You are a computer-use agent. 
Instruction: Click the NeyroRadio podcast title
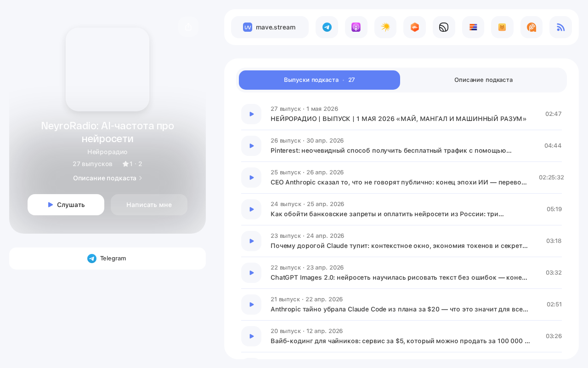tap(107, 132)
